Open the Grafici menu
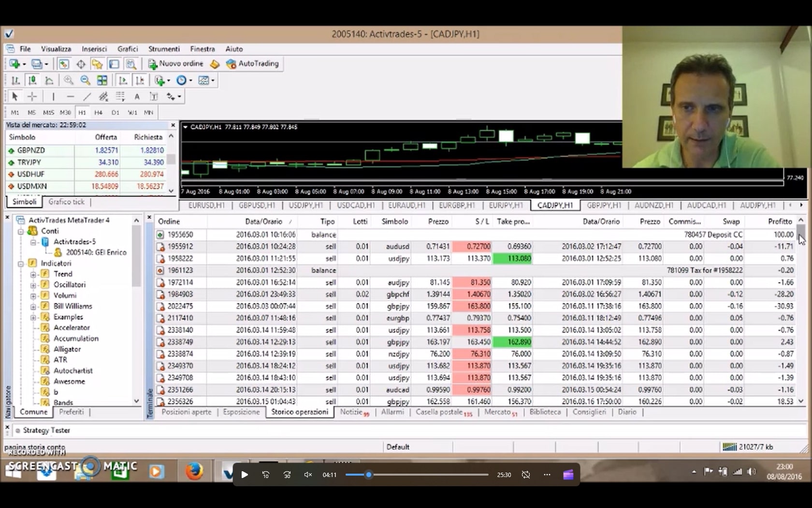The width and height of the screenshot is (812, 508). tap(128, 49)
